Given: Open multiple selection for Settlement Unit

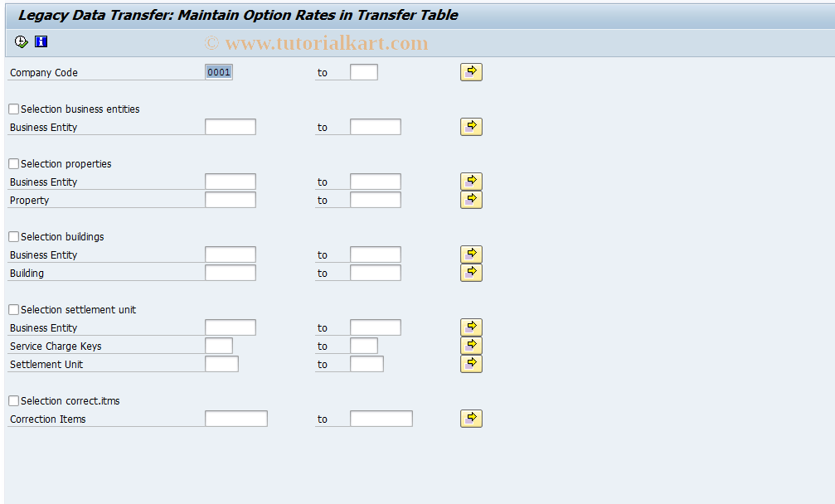Looking at the screenshot, I should 470,363.
